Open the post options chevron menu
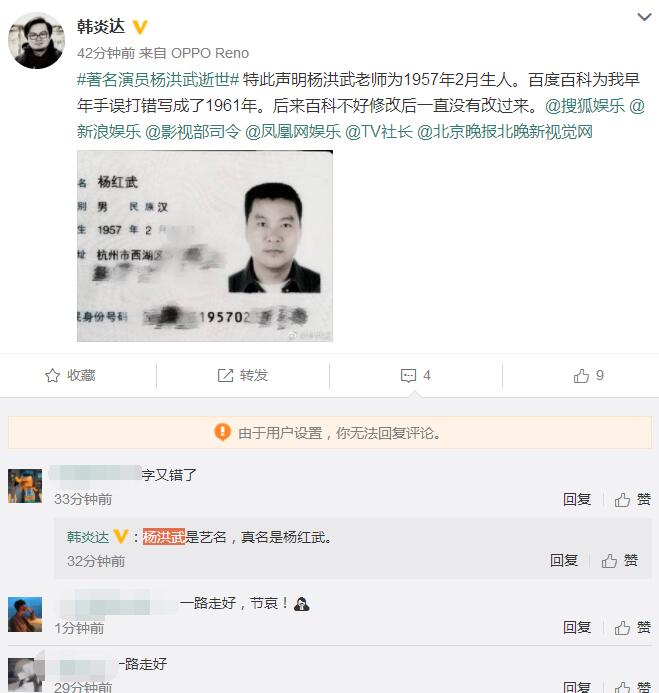Image resolution: width=659 pixels, height=693 pixels. point(645,18)
